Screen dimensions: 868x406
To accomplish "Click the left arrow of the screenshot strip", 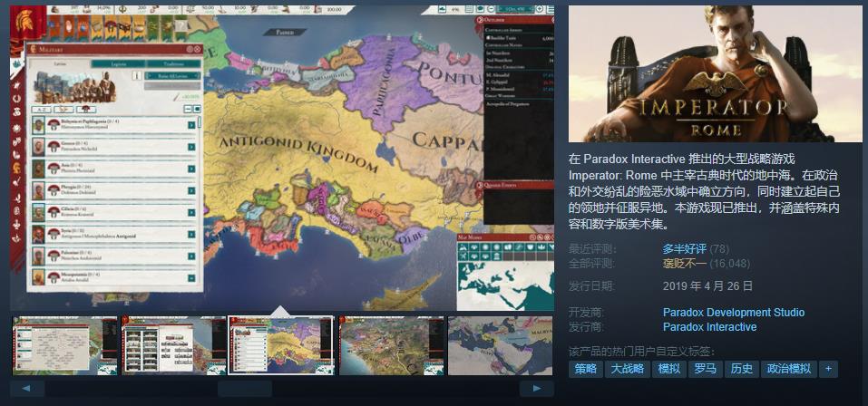I will tap(27, 388).
